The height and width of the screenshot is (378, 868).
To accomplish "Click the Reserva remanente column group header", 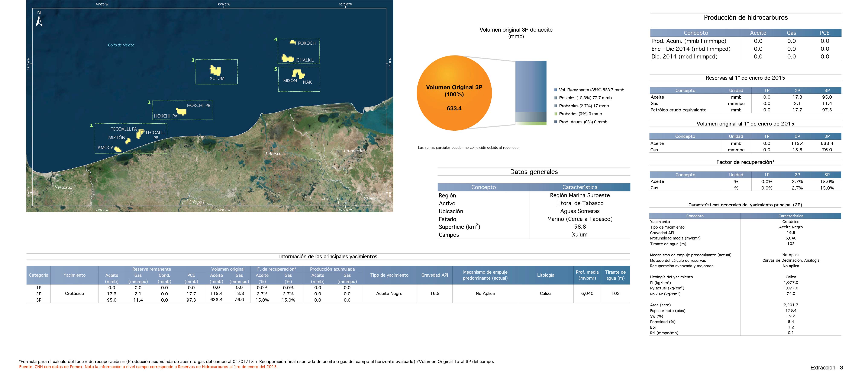I will point(151,269).
